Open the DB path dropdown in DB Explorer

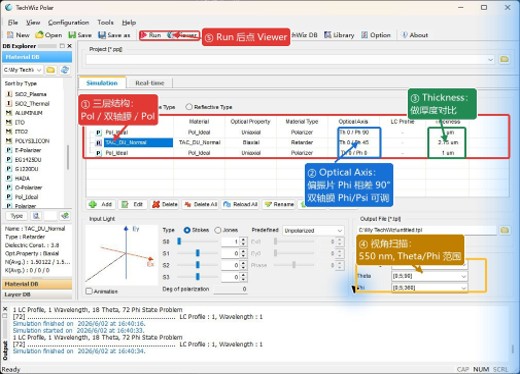coord(39,70)
